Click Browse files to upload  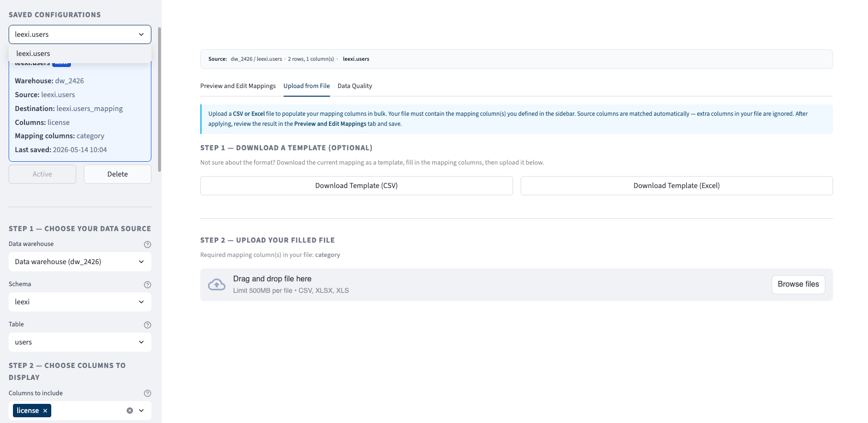coord(798,284)
